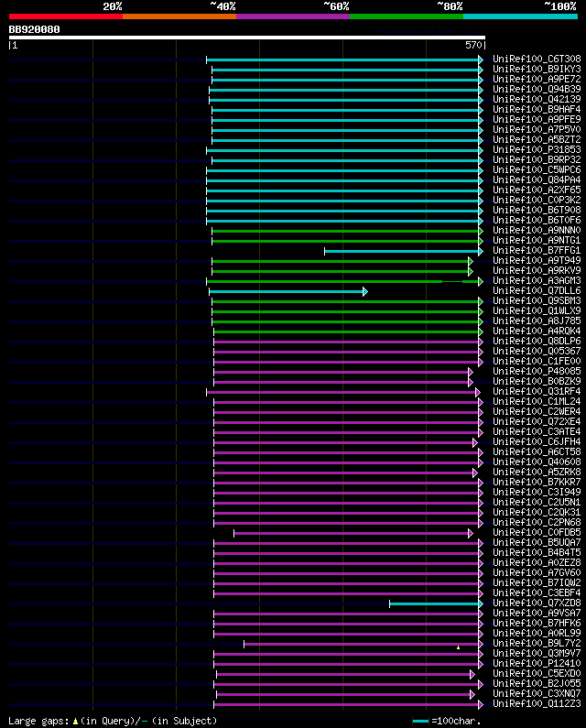Click the white query sequence bar

point(247,38)
